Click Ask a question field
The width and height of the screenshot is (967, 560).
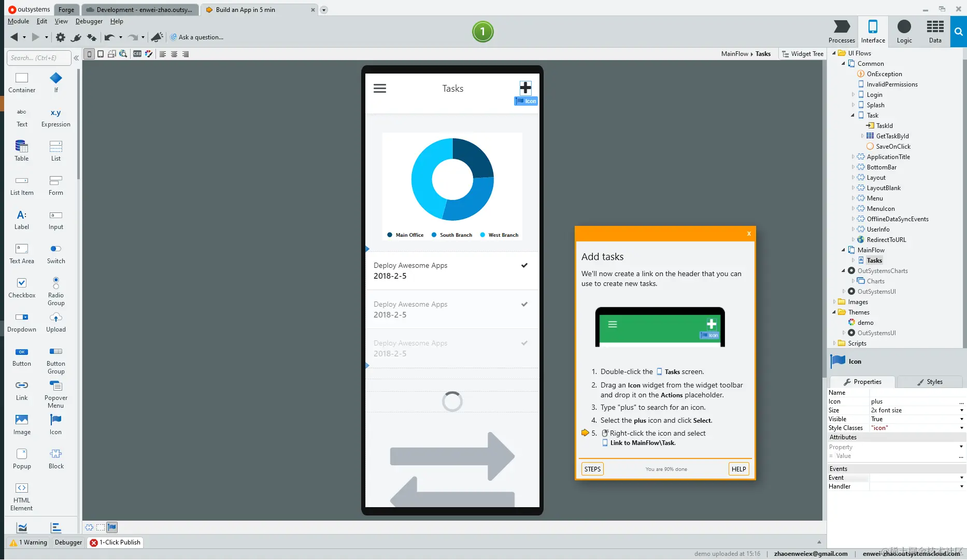[x=197, y=37]
